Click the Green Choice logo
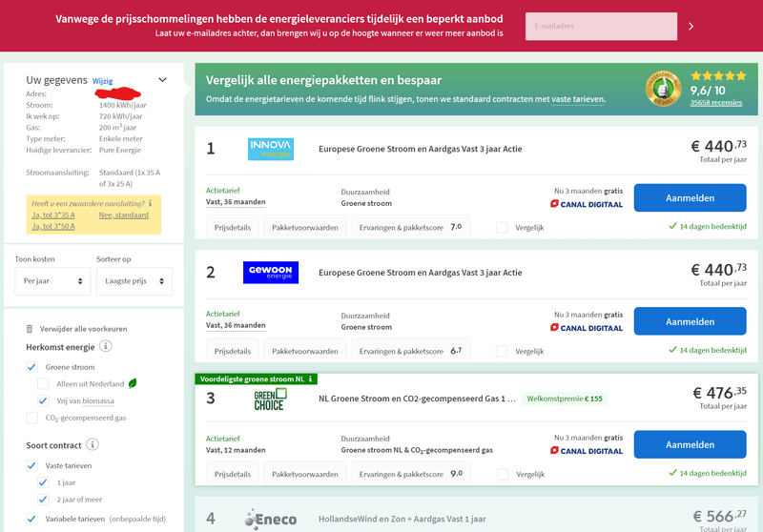 (271, 399)
